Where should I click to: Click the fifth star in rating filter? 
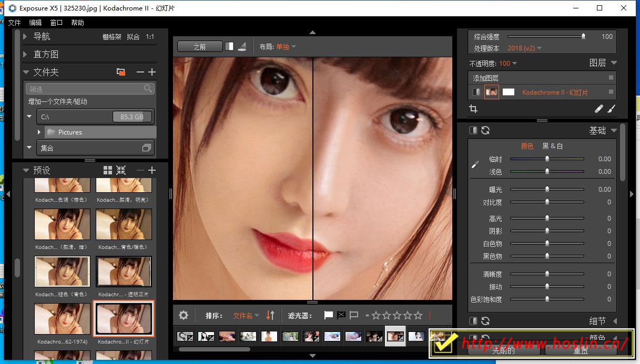pyautogui.click(x=418, y=315)
